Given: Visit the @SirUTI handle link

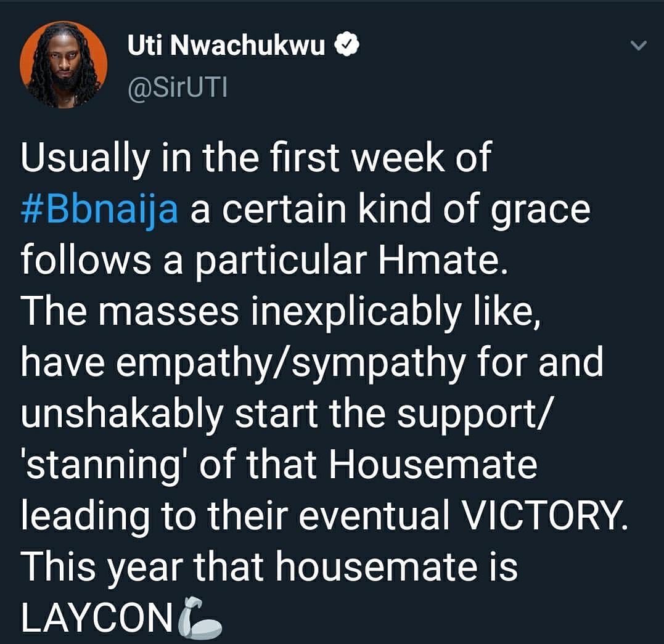Looking at the screenshot, I should click(178, 88).
